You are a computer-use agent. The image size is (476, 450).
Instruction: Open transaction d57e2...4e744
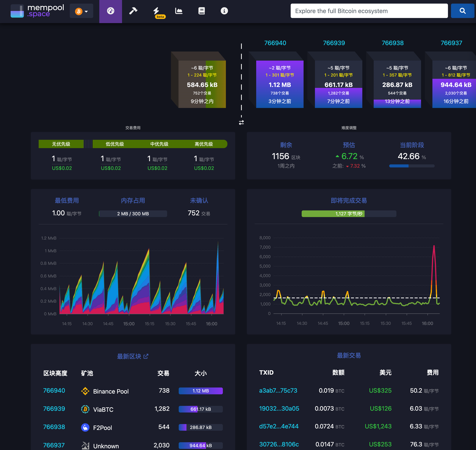[278, 426]
